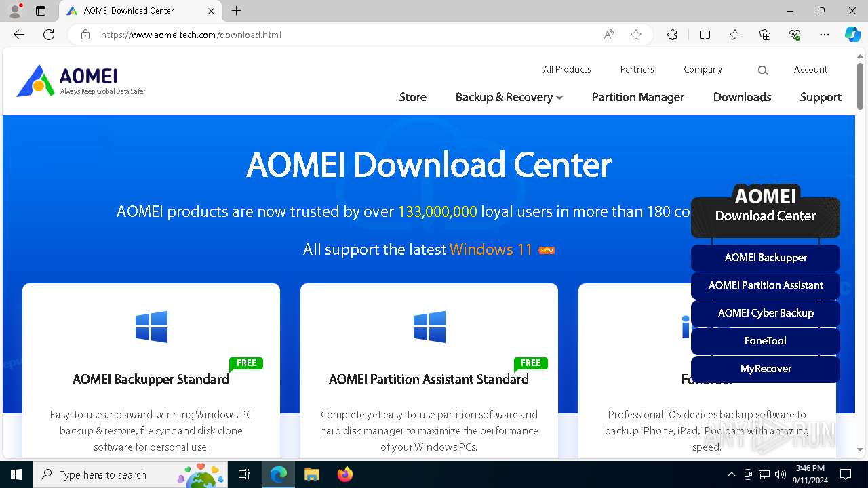Open the Downloads menu item

[x=742, y=97]
